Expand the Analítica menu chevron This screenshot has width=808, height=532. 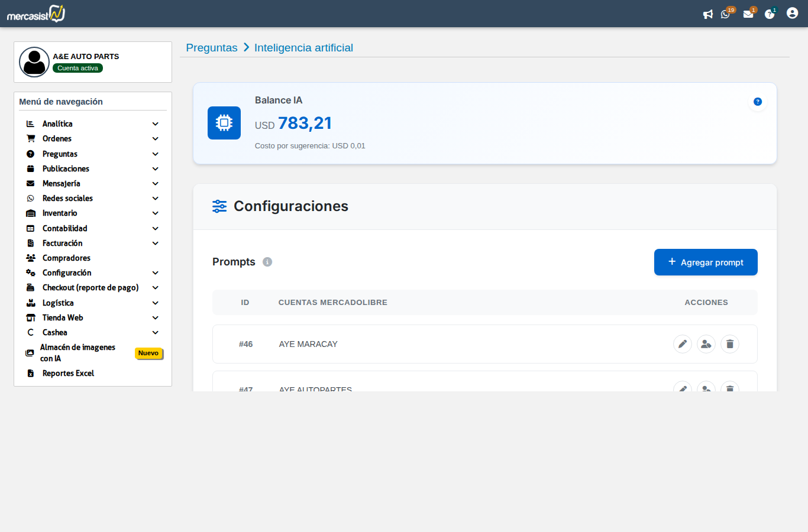click(x=155, y=124)
